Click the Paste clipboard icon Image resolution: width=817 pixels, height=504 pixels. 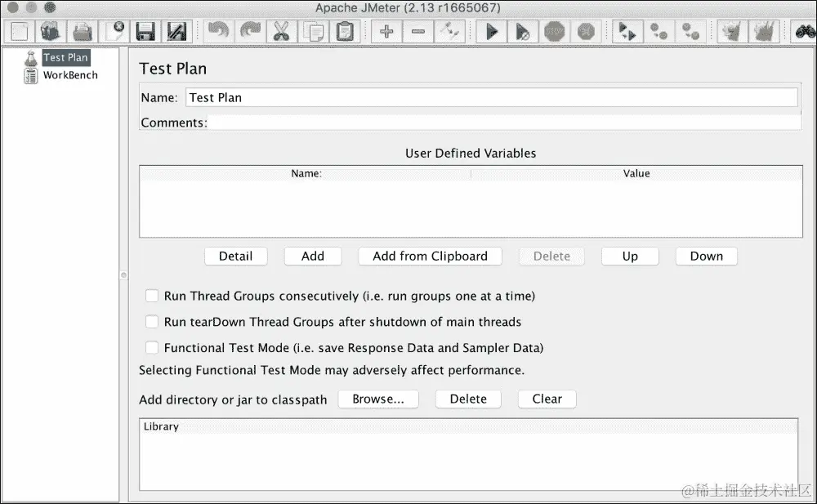[x=344, y=31]
